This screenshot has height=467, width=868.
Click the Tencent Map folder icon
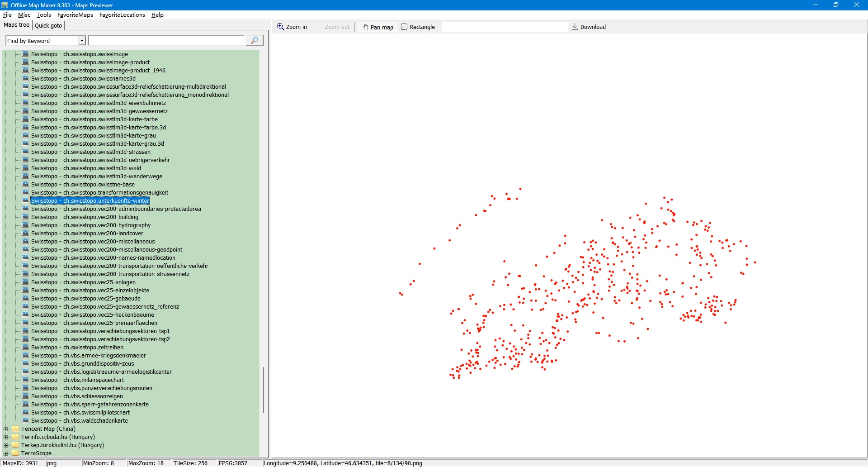point(15,429)
